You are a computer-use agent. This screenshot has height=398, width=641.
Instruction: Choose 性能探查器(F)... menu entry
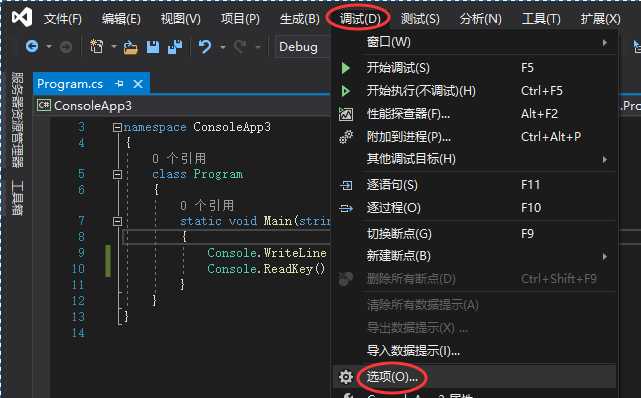tap(475, 114)
